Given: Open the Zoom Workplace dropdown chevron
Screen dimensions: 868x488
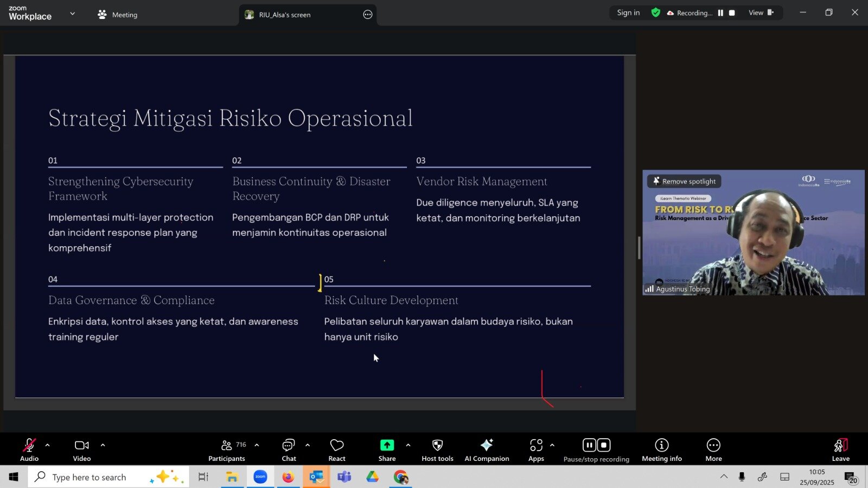Looking at the screenshot, I should tap(73, 14).
